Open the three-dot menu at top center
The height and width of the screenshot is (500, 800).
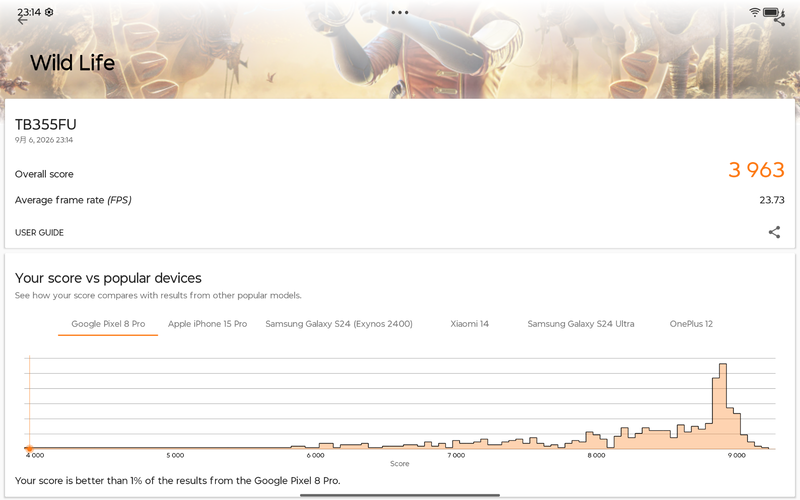(399, 12)
